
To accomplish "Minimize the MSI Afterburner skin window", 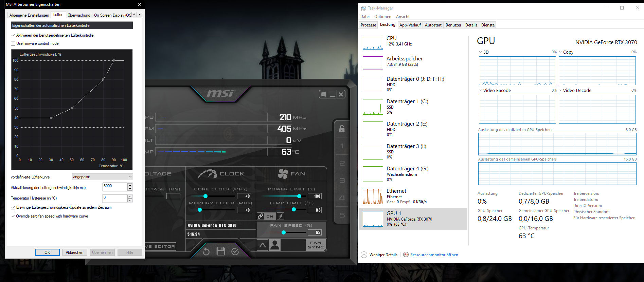I will (332, 94).
